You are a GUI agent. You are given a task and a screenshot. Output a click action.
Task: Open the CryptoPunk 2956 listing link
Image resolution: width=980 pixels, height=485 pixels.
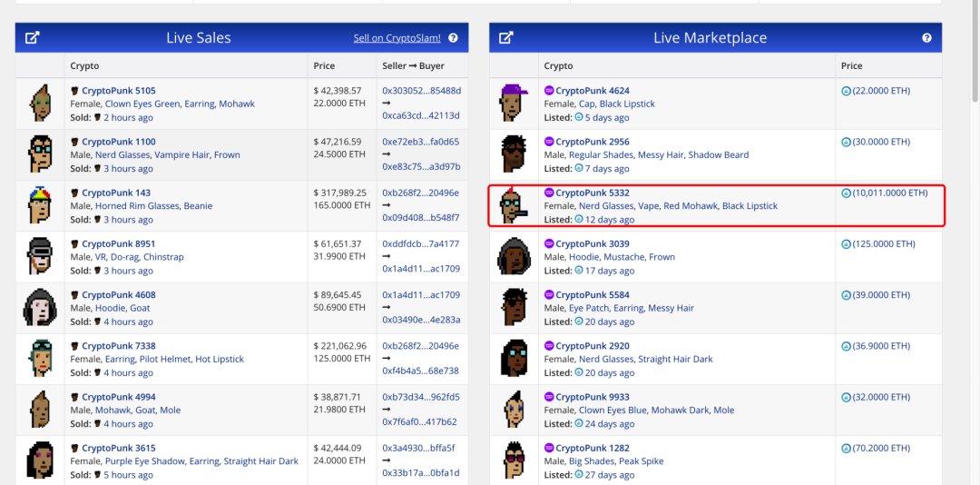pos(593,142)
